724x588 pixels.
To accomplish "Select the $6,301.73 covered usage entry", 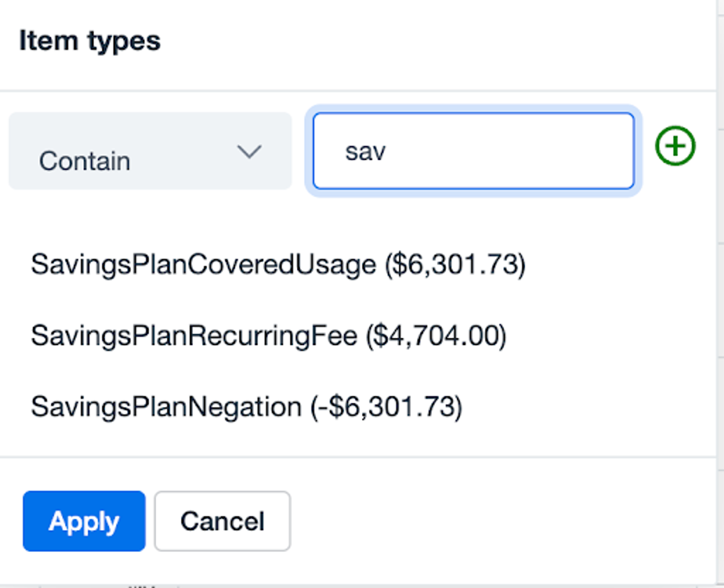I will click(x=278, y=265).
